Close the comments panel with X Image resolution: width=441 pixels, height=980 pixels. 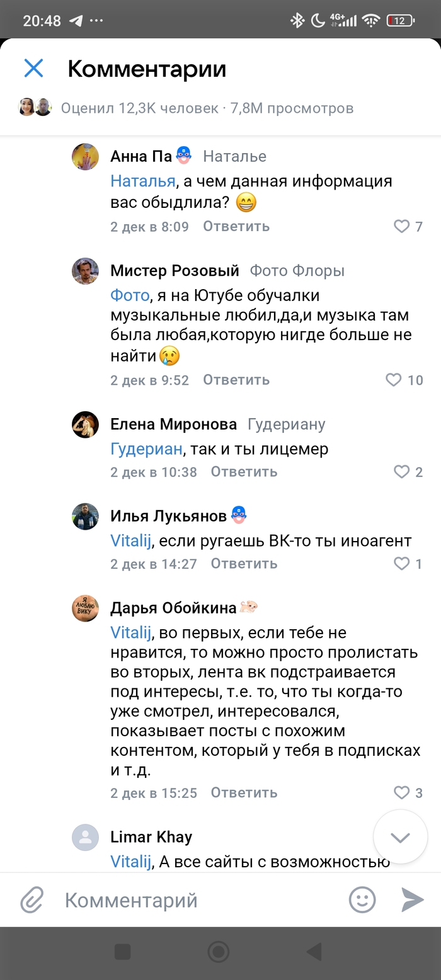coord(33,68)
